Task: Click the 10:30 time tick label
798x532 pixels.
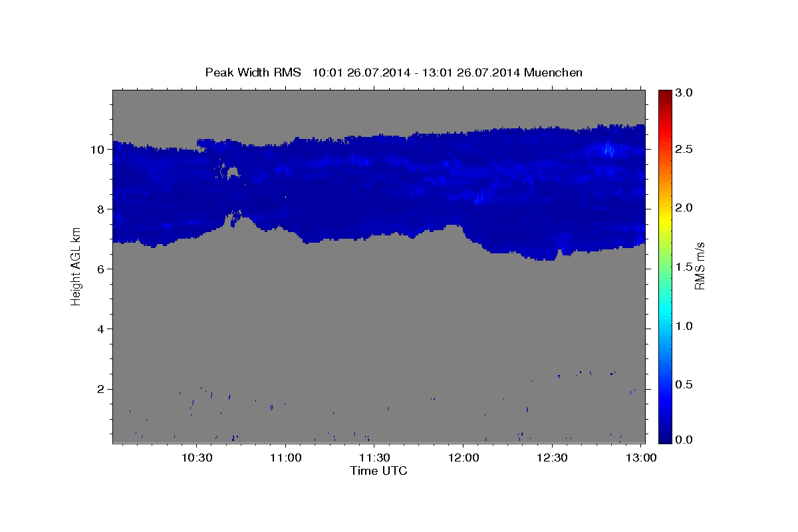Action: click(x=198, y=458)
